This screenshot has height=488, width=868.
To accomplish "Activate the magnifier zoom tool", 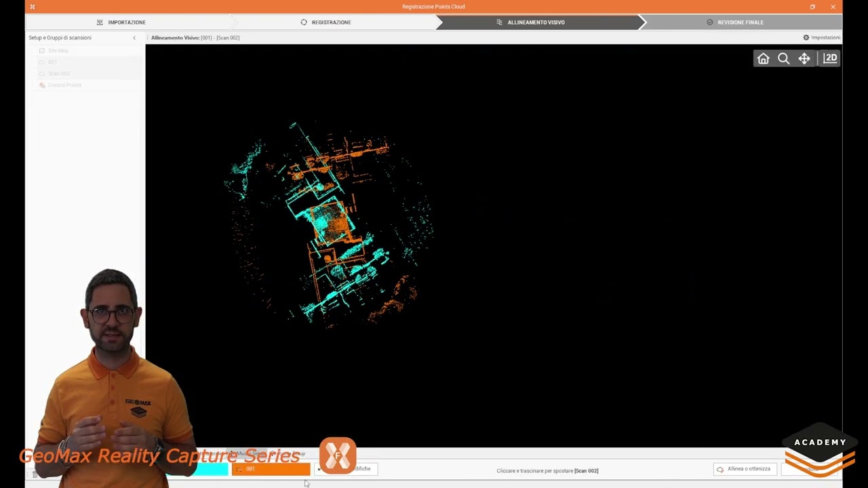I will (783, 59).
